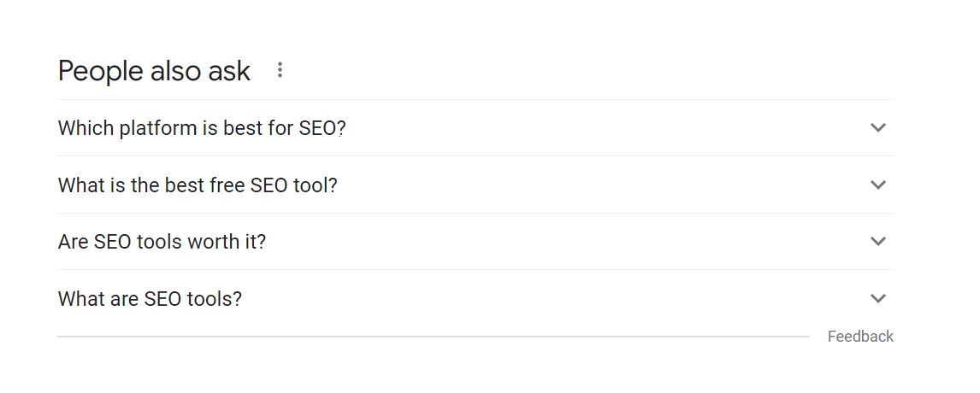Open the Feedback link

(x=860, y=337)
